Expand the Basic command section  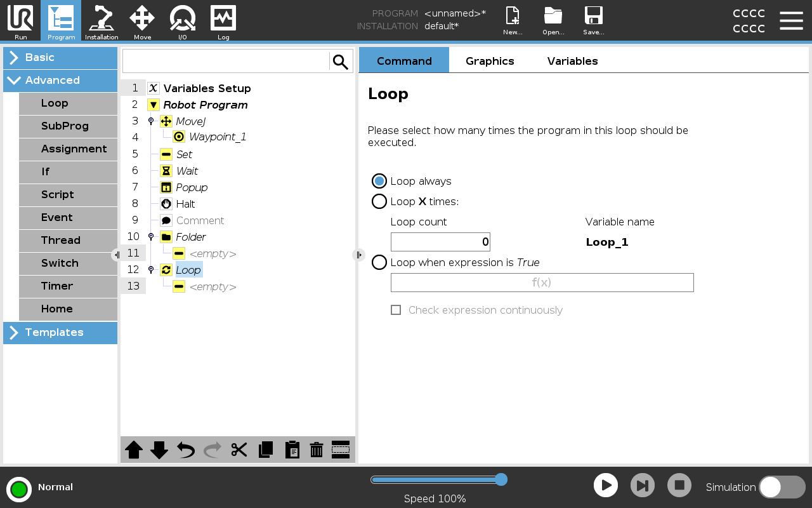[x=60, y=57]
